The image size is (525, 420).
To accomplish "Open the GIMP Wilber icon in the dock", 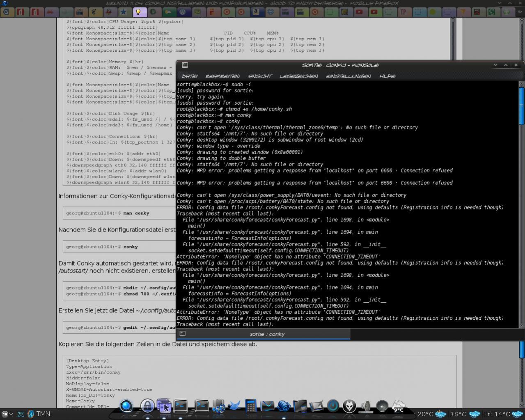I will (x=234, y=406).
